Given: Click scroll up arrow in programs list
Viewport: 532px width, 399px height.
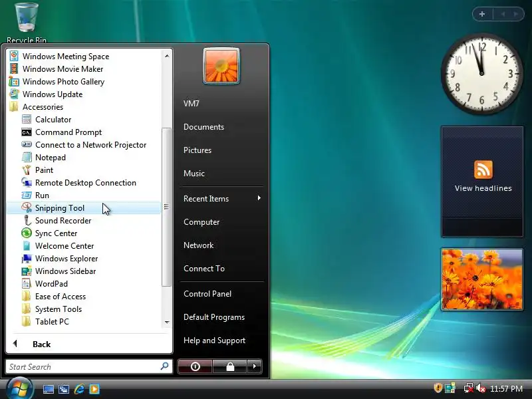Looking at the screenshot, I should pos(167,56).
